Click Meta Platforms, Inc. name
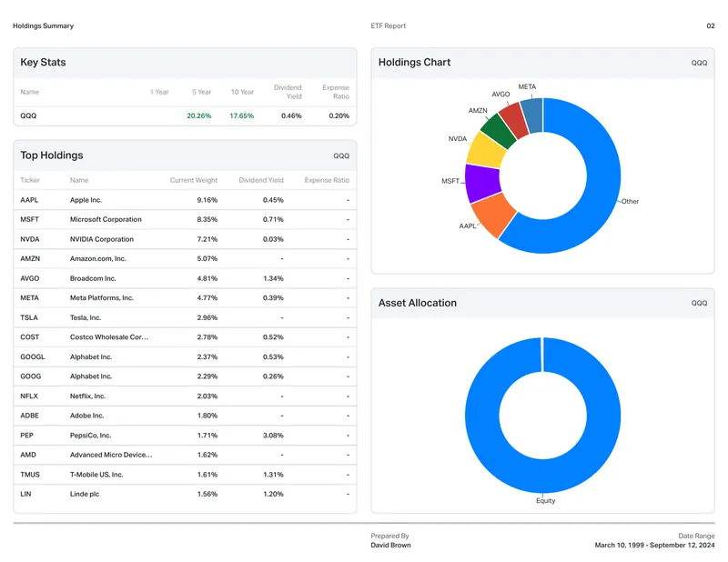This screenshot has height=562, width=728. coord(102,298)
